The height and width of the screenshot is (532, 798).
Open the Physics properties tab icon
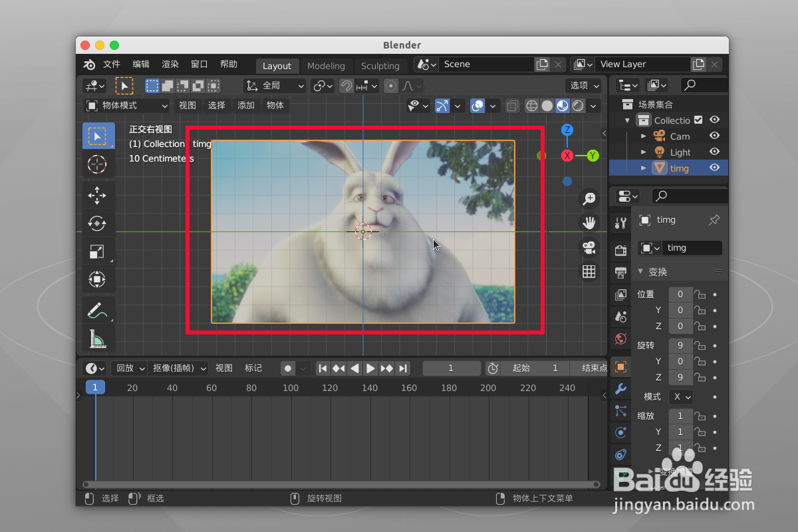[621, 432]
